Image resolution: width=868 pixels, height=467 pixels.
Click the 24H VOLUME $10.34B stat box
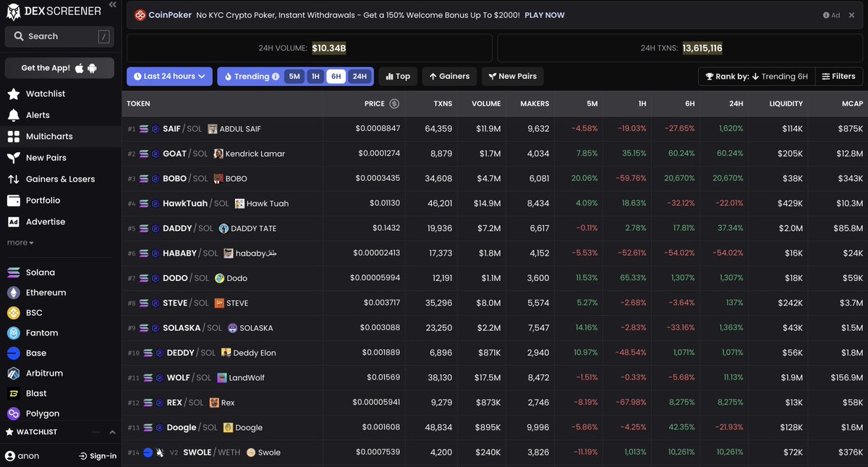click(x=310, y=49)
